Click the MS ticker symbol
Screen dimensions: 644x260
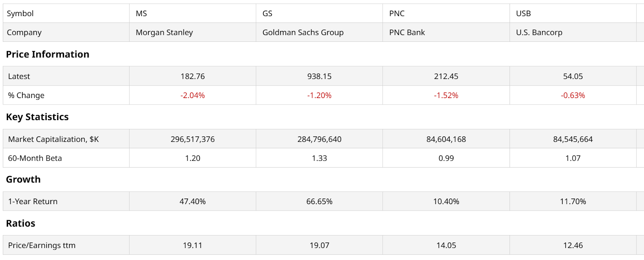point(141,14)
